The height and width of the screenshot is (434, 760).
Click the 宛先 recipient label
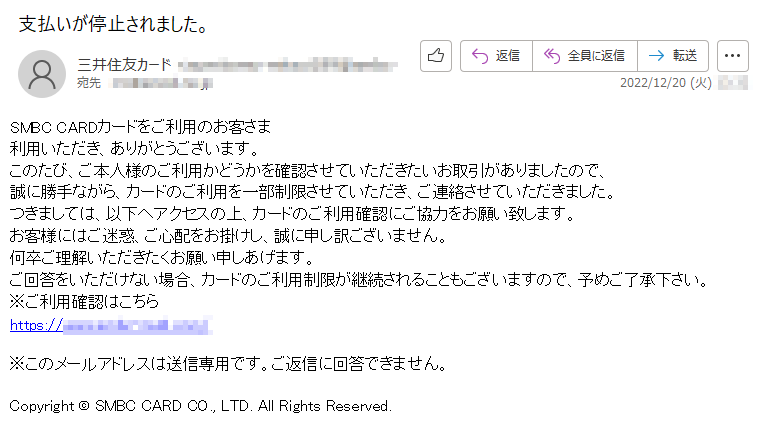89,83
